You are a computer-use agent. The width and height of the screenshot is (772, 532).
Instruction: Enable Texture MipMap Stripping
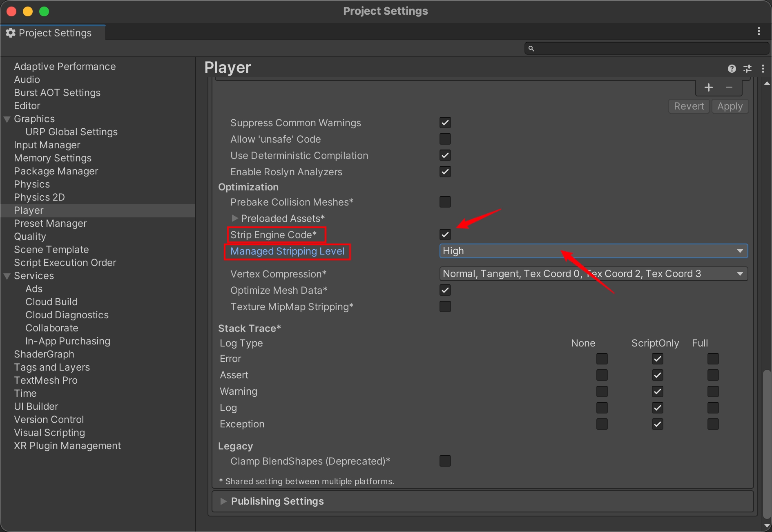tap(445, 307)
